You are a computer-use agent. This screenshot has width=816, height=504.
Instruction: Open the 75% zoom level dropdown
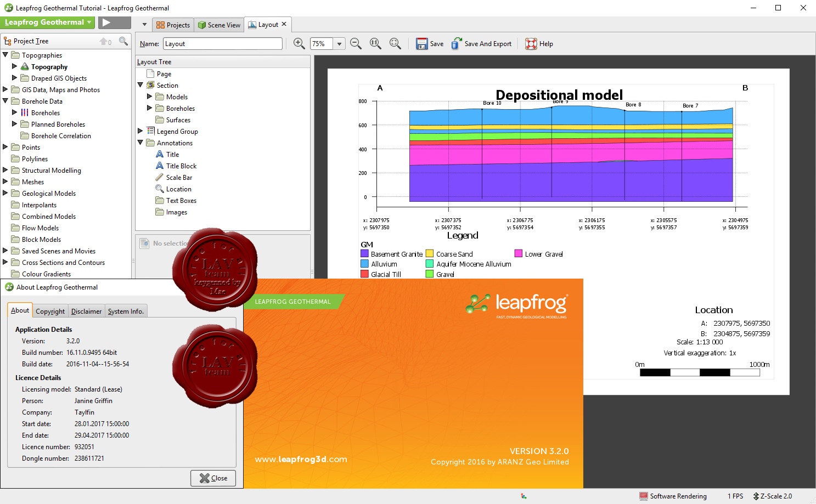pos(339,44)
